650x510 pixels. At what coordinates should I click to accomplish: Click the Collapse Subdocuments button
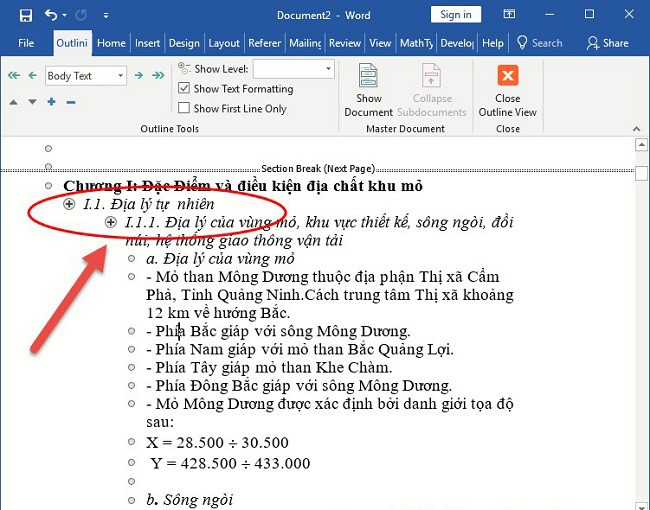point(432,90)
